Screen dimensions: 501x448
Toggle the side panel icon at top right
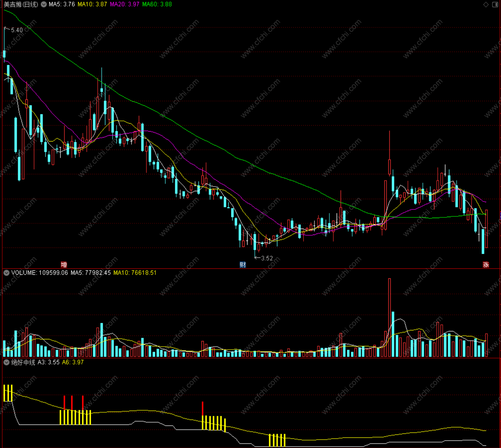(495, 4)
